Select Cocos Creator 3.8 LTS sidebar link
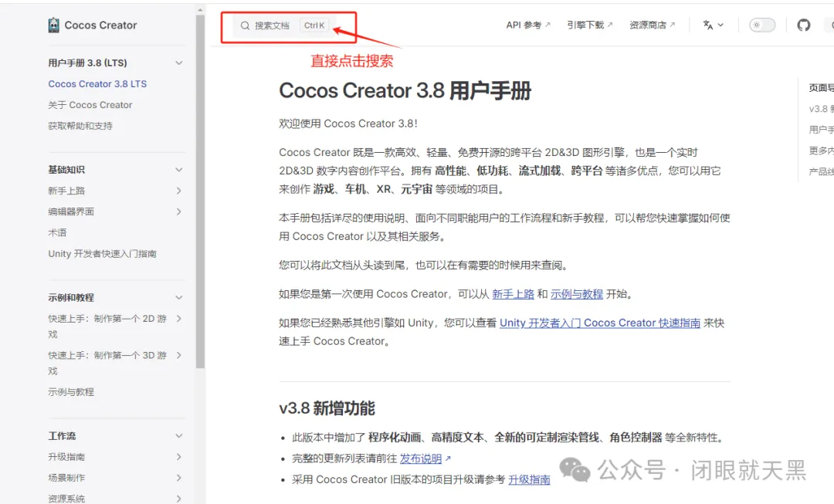The height and width of the screenshot is (504, 834). [x=97, y=84]
